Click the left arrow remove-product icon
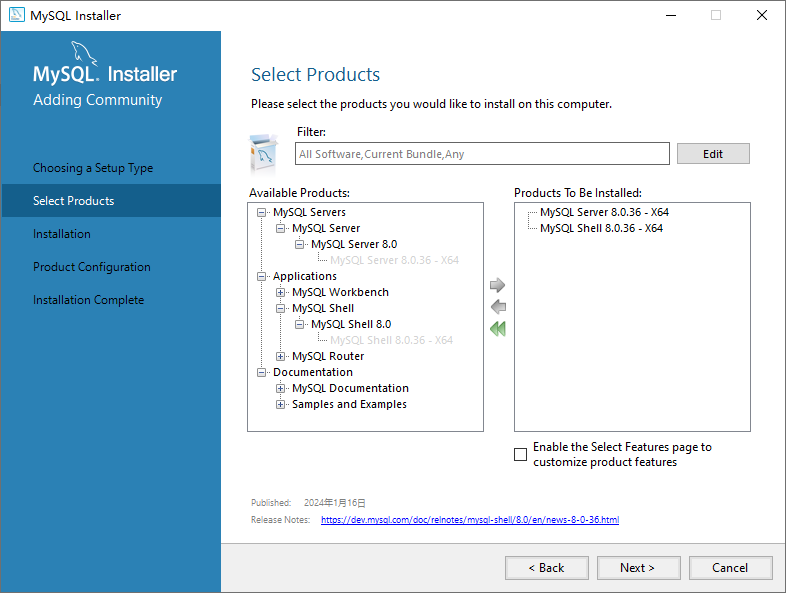This screenshot has width=786, height=593. (x=498, y=307)
